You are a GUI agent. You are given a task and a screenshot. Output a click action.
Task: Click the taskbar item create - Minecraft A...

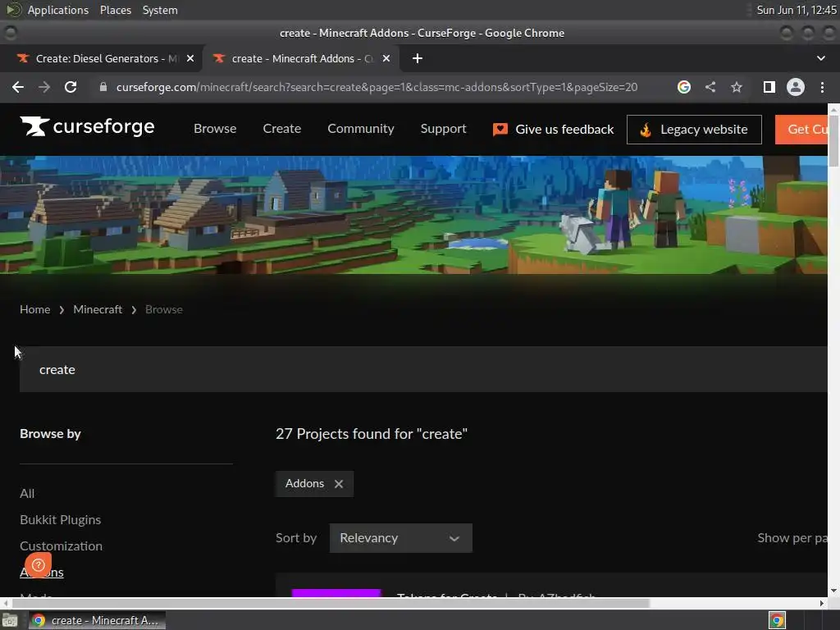tap(97, 620)
